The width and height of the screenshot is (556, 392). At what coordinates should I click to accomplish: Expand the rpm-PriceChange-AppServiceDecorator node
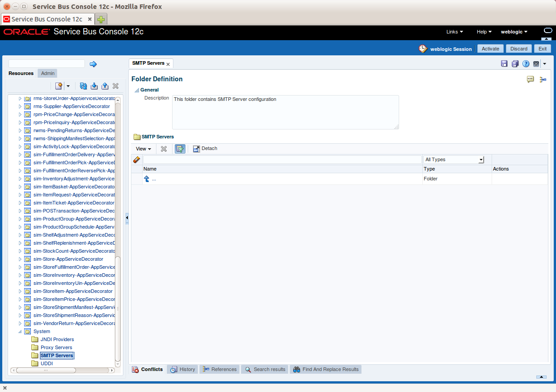point(20,115)
